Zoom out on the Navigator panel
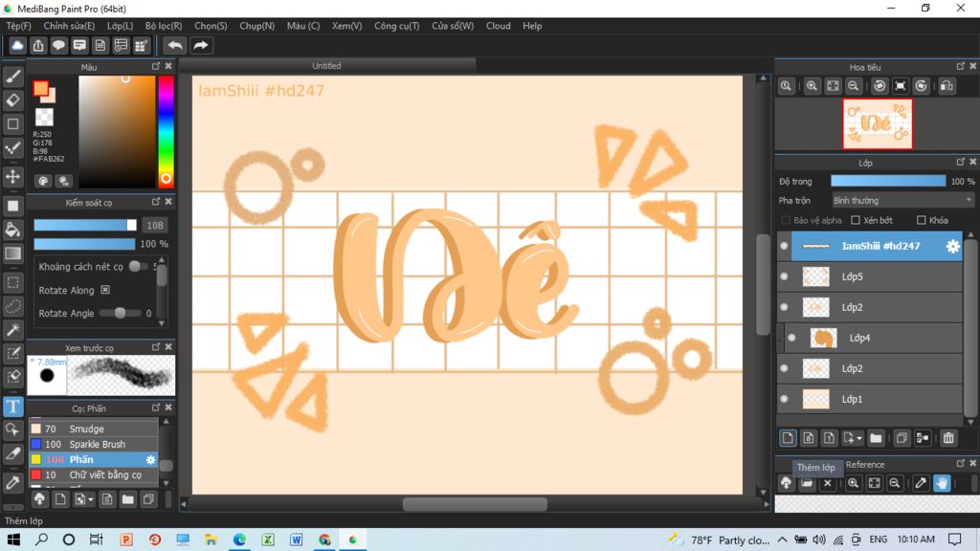980x551 pixels. [x=853, y=86]
